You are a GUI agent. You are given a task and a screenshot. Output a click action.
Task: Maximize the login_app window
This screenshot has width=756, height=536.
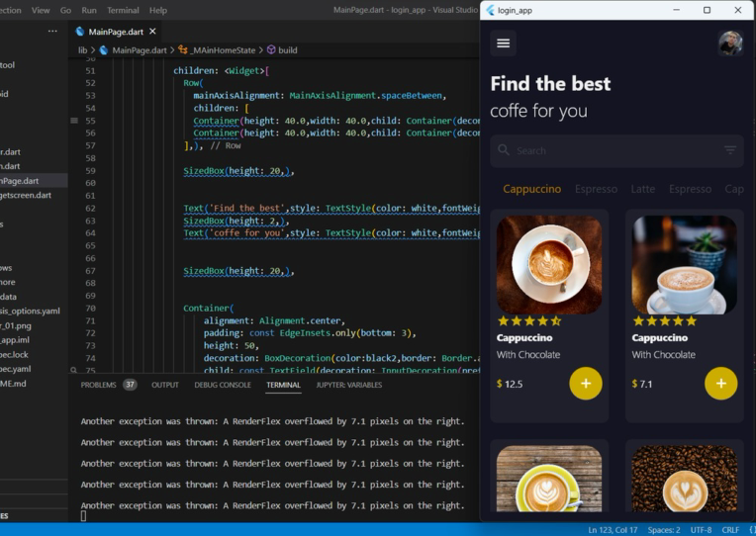707,10
